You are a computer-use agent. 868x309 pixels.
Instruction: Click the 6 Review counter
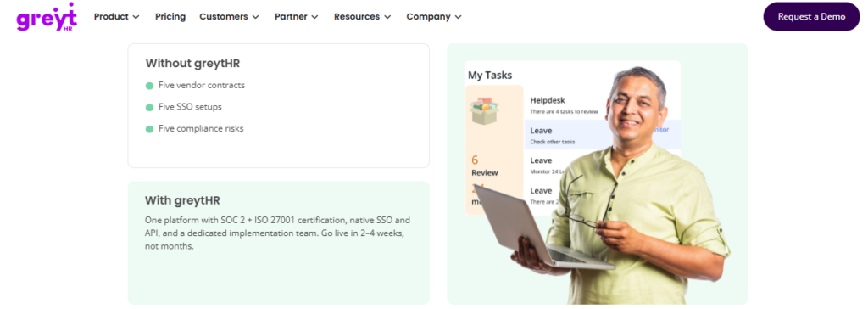tap(484, 166)
